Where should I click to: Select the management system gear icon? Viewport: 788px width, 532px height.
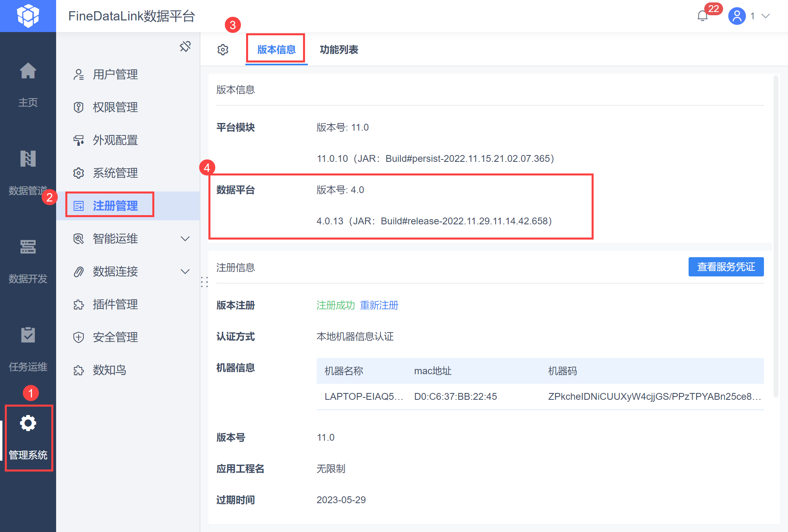coord(28,423)
